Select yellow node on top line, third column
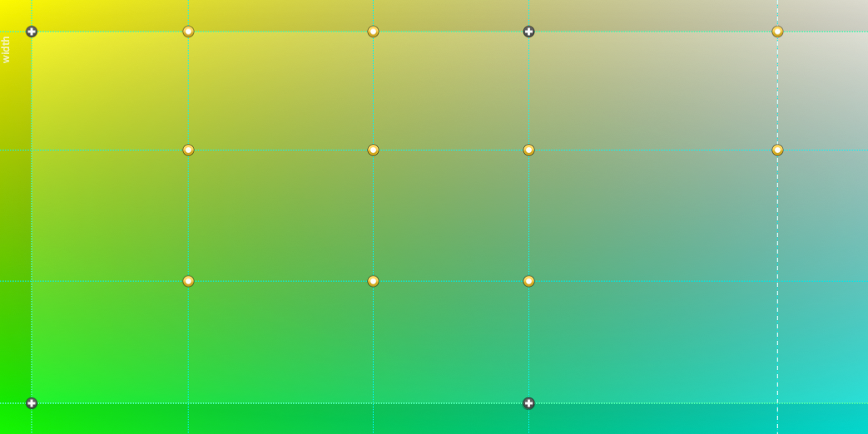Viewport: 868px width, 434px height. [373, 32]
